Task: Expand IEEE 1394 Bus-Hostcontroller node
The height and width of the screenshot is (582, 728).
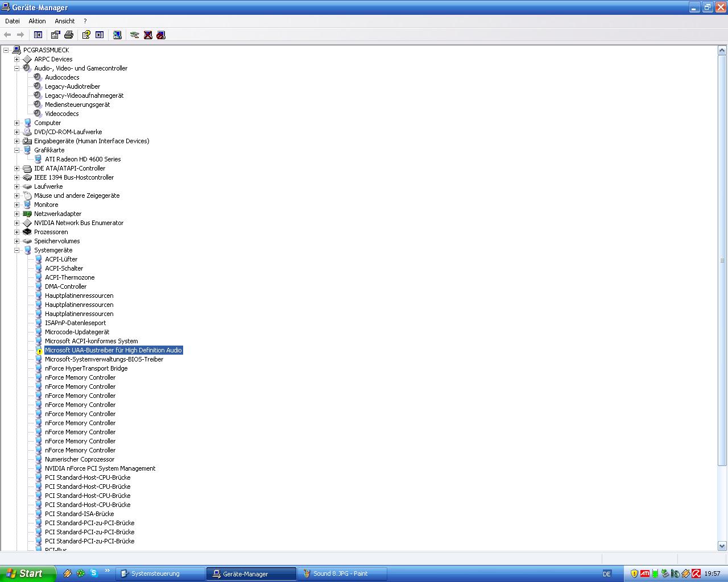Action: pos(16,177)
